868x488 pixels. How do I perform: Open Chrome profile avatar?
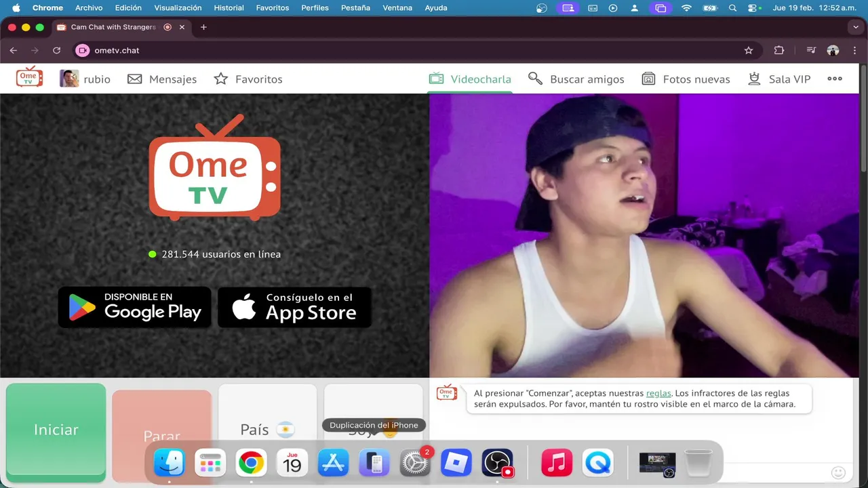(x=833, y=50)
